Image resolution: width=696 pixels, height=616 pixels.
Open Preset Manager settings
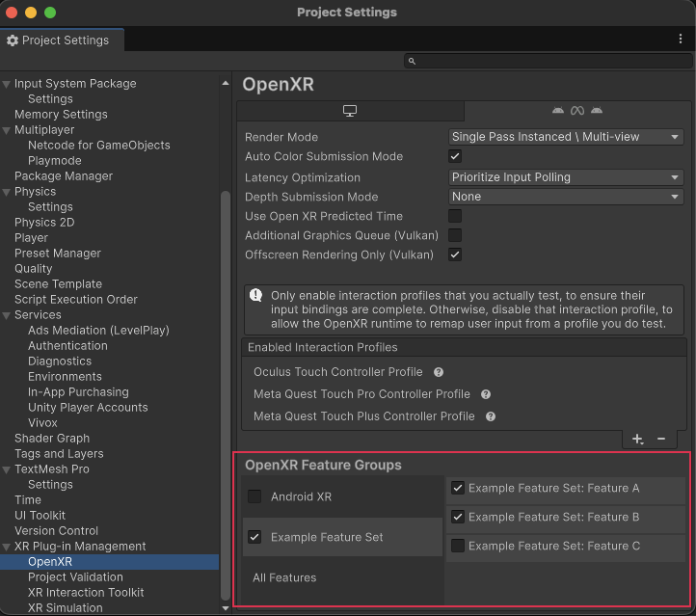click(x=58, y=254)
